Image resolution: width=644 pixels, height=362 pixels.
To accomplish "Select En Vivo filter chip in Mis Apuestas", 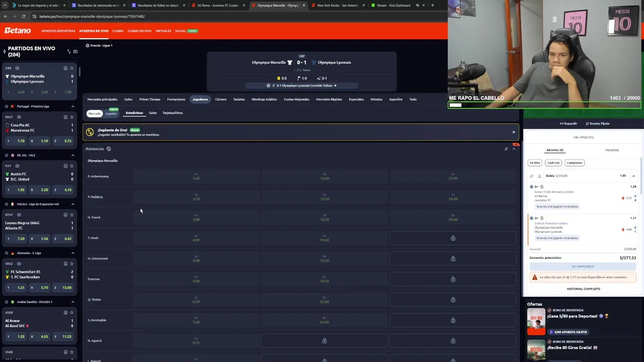I will 535,163.
